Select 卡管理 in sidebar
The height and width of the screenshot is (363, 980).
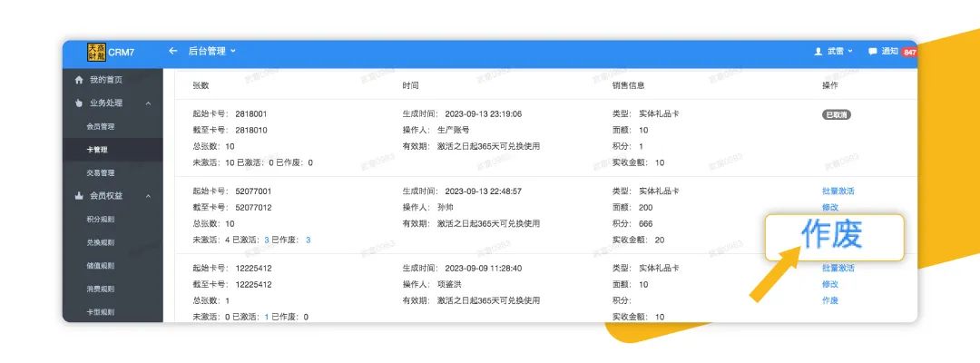tap(97, 150)
